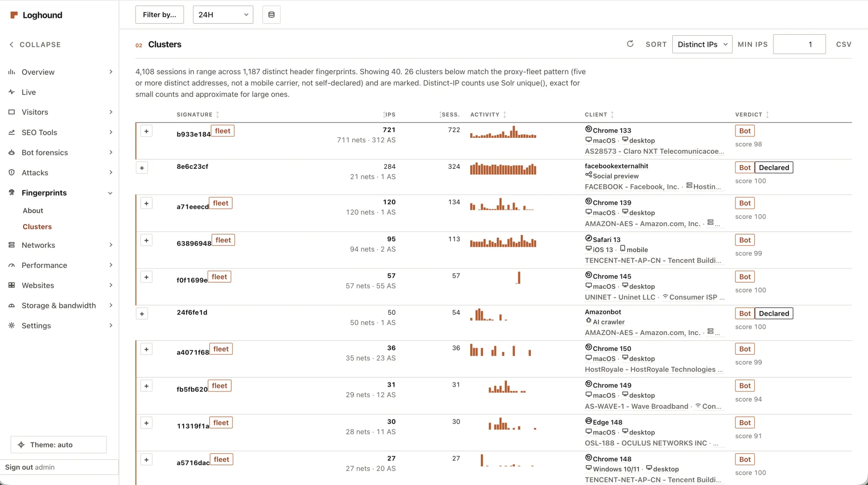Expand cluster row f0f1699e

147,277
